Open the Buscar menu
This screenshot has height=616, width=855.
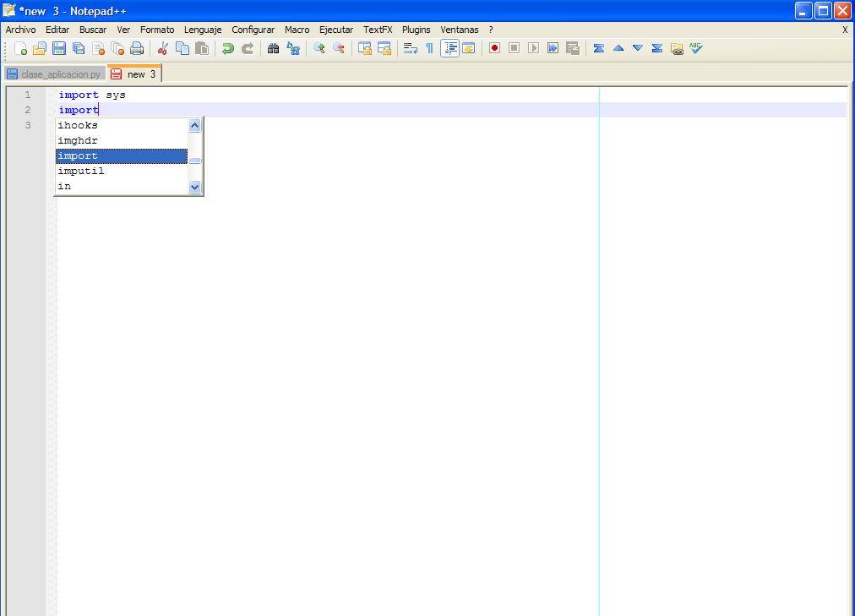point(93,30)
